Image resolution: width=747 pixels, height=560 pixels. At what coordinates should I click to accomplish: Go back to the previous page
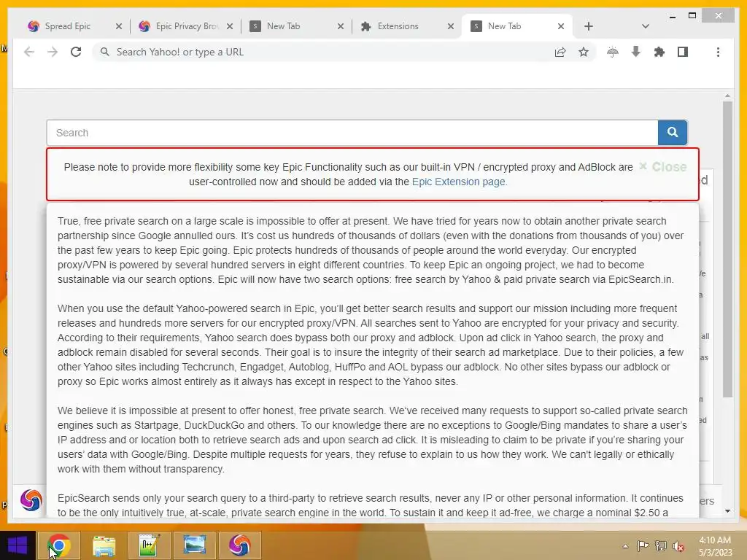pos(29,52)
